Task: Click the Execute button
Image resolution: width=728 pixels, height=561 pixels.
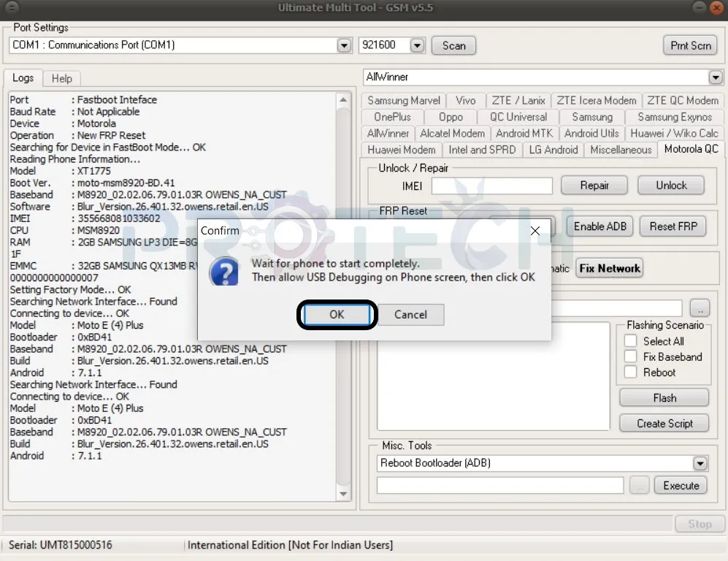Action: 681,486
